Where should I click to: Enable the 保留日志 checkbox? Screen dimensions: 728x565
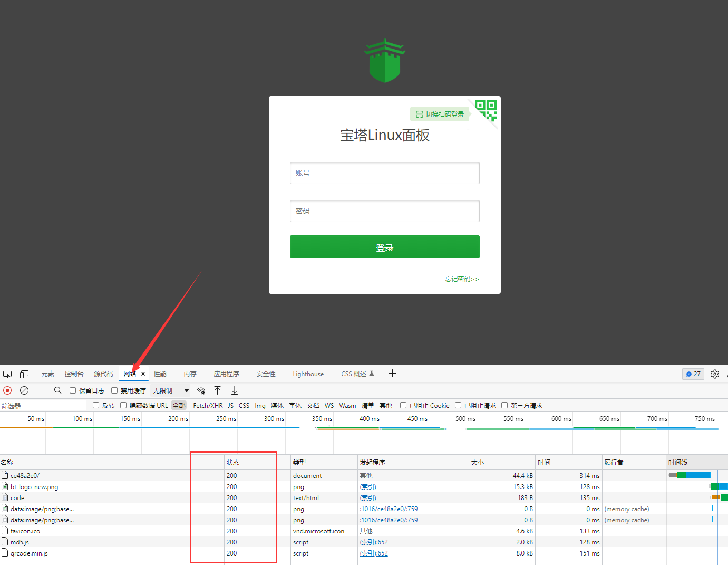coord(73,390)
